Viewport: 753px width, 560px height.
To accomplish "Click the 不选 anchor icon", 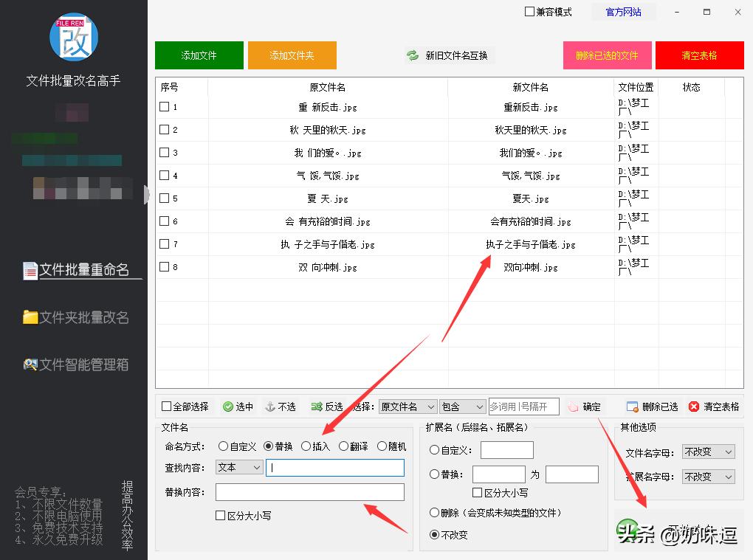I will 270,406.
